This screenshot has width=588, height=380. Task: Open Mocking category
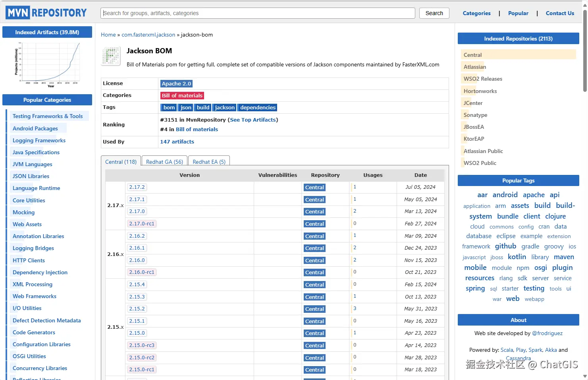(24, 212)
